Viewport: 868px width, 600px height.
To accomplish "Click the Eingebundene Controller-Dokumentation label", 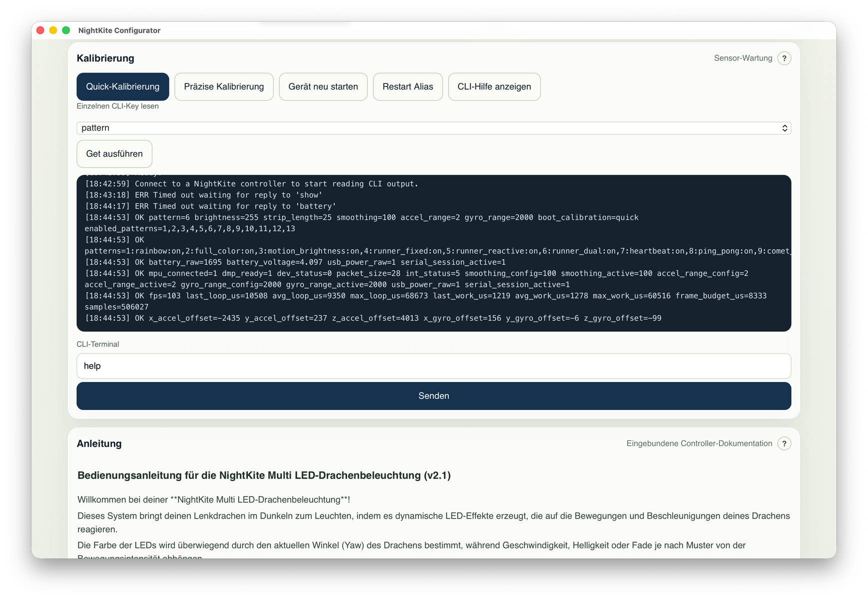I will point(699,443).
